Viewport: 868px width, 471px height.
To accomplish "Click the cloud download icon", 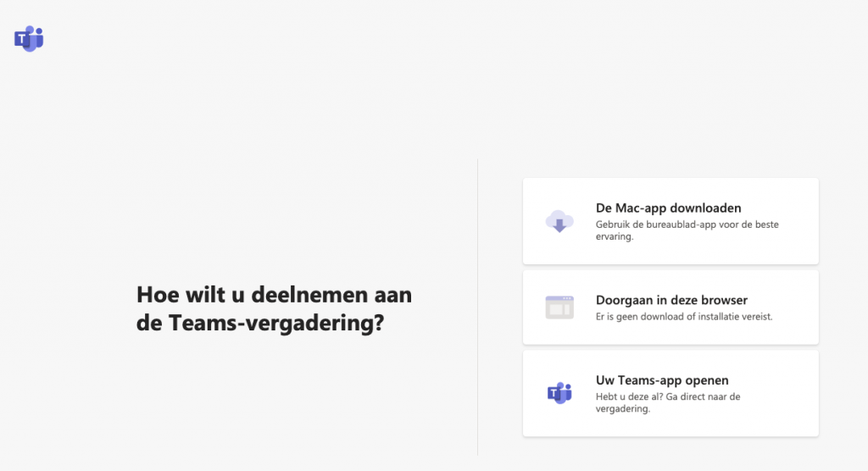I will pos(559,221).
